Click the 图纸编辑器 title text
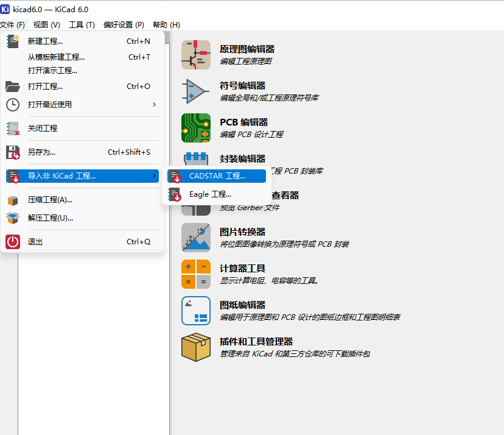The width and height of the screenshot is (504, 435). pyautogui.click(x=243, y=305)
